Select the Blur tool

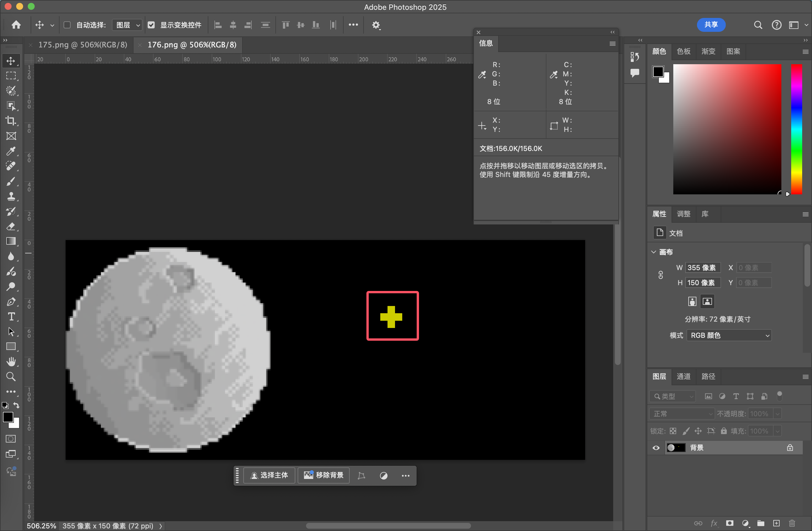[11, 257]
